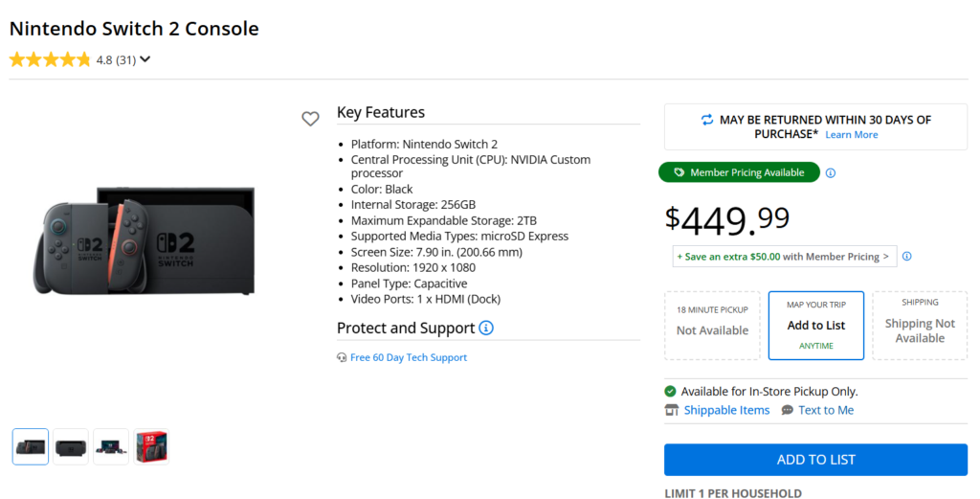This screenshot has width=980, height=499.
Task: Click the info icon next to Protect and Support
Action: 485,328
